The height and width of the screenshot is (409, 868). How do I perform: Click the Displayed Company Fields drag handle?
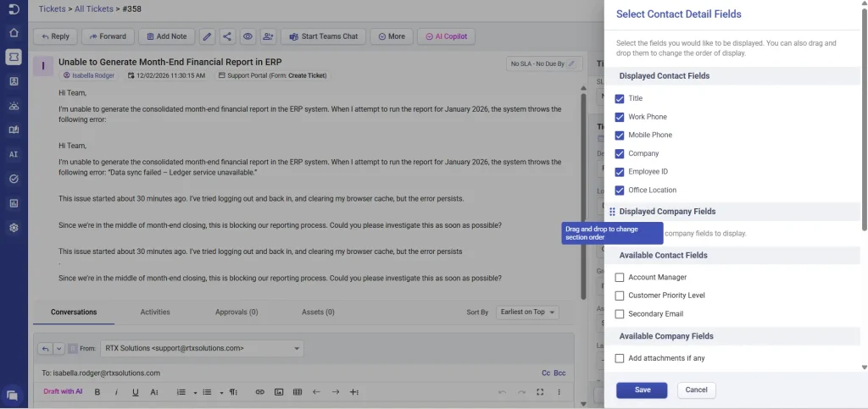pos(612,212)
